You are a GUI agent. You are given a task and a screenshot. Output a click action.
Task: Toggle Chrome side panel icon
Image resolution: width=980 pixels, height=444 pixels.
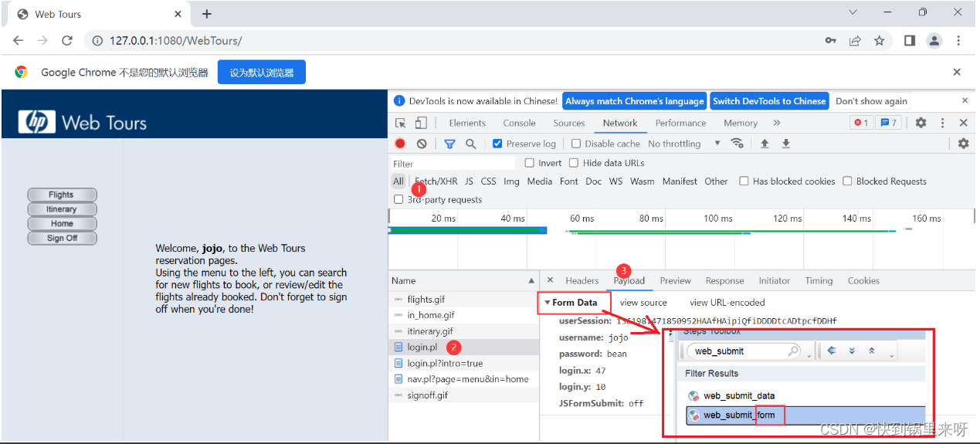coord(910,41)
